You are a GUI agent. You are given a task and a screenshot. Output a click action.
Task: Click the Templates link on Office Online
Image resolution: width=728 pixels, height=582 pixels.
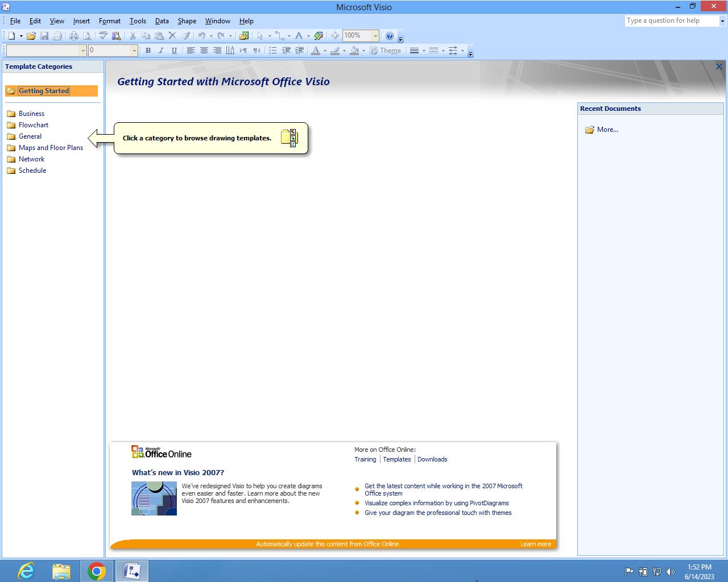396,459
